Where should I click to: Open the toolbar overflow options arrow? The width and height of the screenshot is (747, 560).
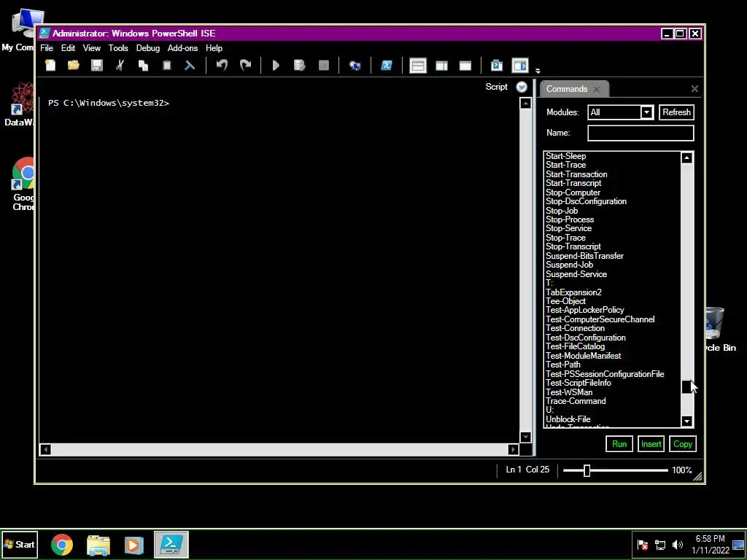click(x=538, y=71)
